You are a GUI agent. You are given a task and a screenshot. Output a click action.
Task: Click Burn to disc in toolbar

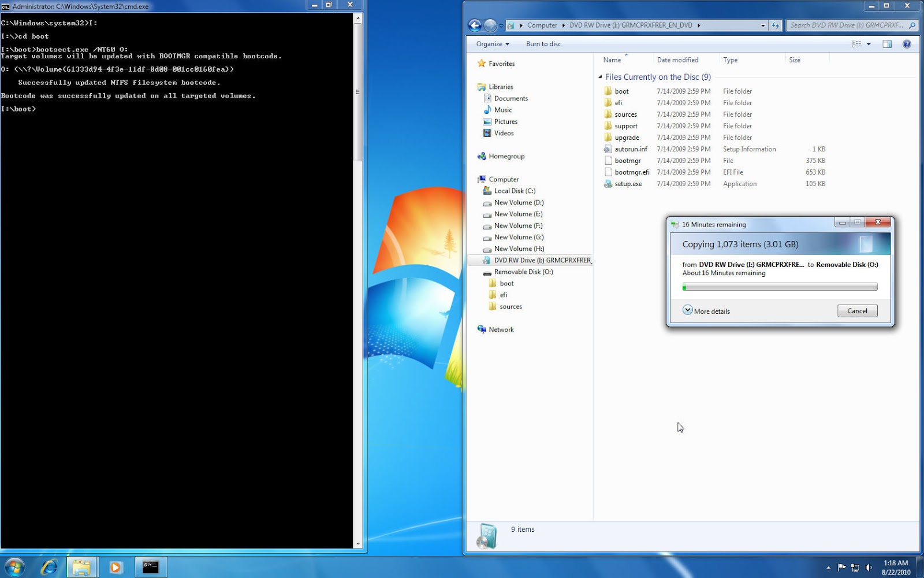543,44
